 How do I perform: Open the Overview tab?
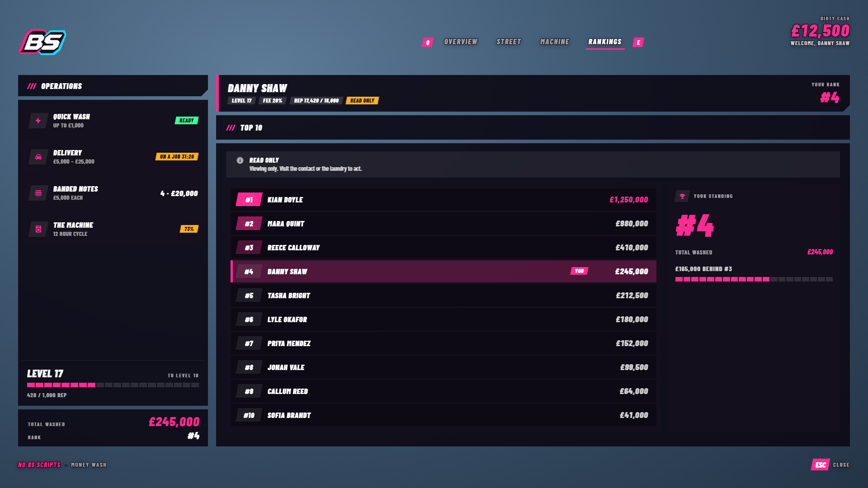461,42
